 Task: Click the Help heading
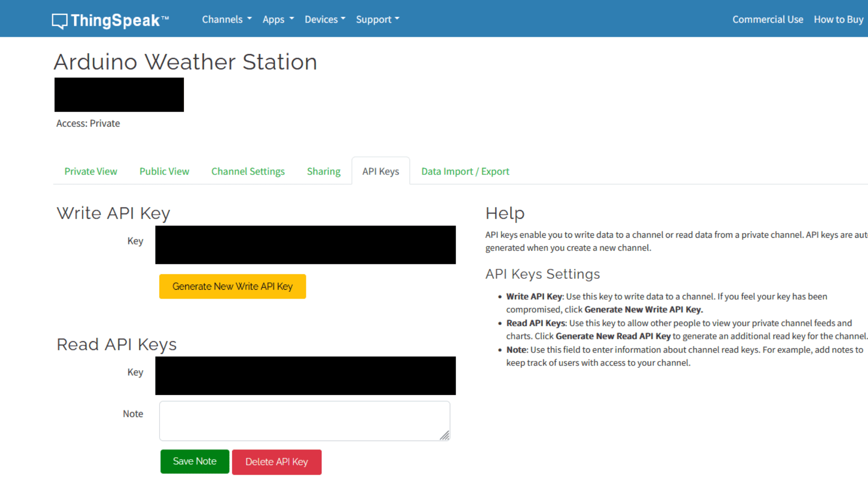pos(505,213)
